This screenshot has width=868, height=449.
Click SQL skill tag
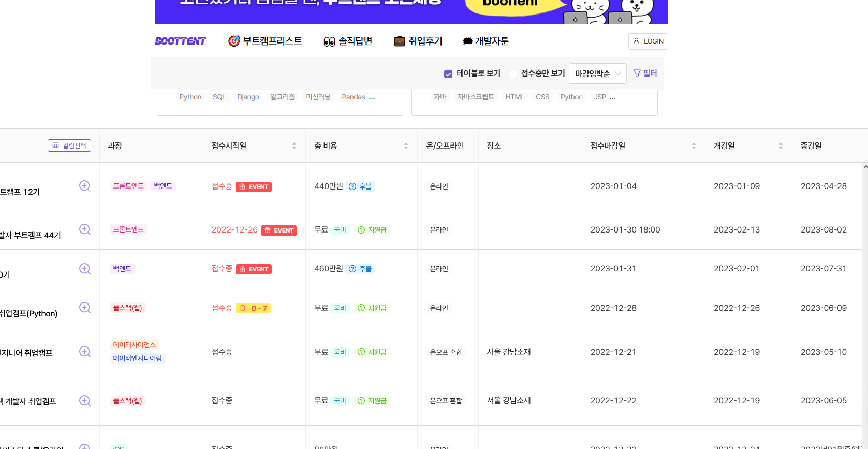pos(219,97)
